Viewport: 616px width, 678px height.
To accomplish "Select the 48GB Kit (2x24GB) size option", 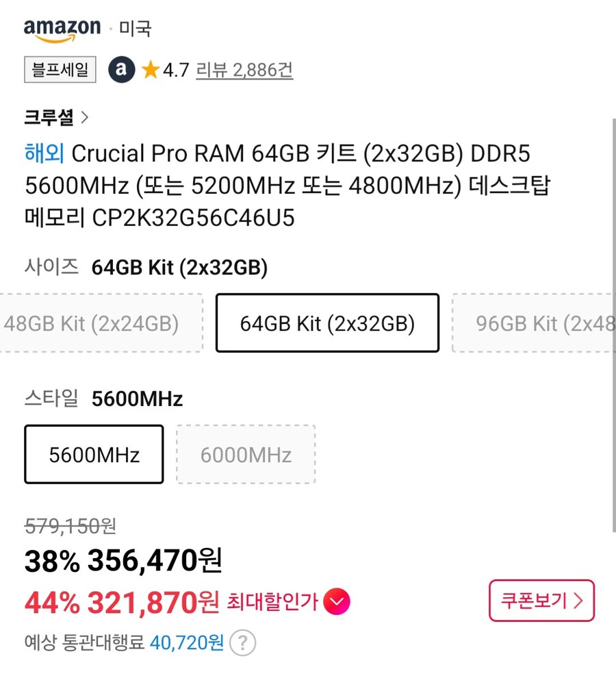I will (92, 323).
